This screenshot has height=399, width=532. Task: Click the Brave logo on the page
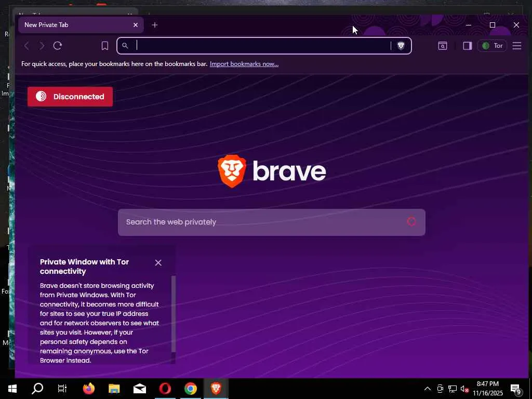[272, 171]
